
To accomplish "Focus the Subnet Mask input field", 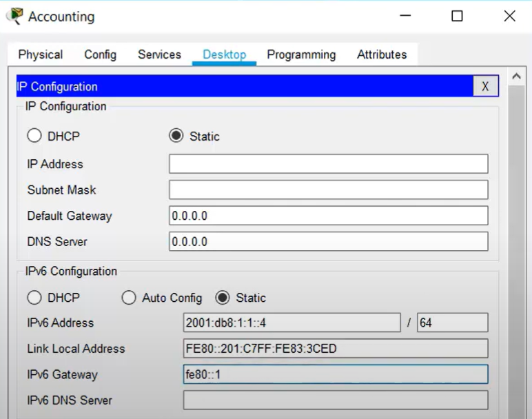I will coord(329,190).
